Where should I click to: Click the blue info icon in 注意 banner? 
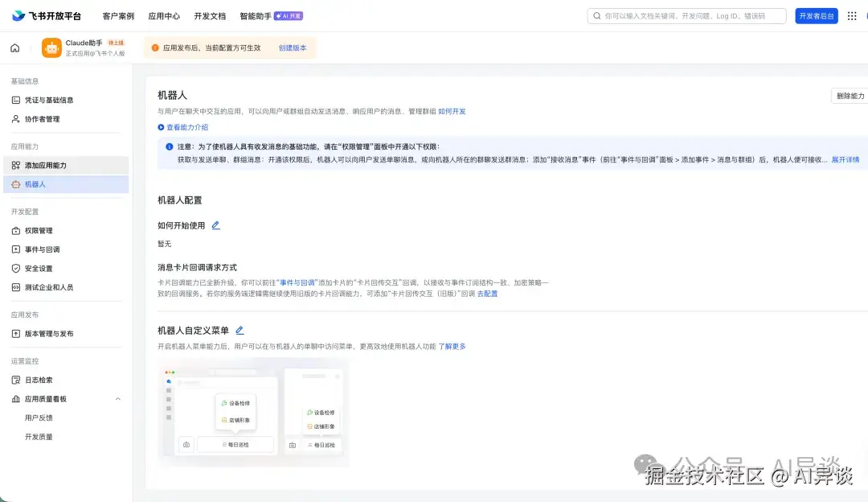[x=170, y=147]
